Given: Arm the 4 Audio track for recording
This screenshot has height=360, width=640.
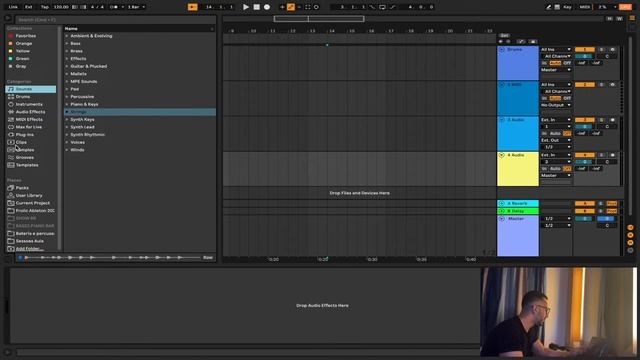Looking at the screenshot, I should point(612,155).
